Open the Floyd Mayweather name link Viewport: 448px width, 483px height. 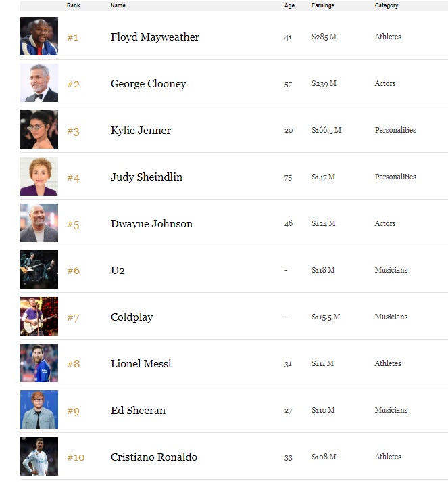tap(155, 37)
